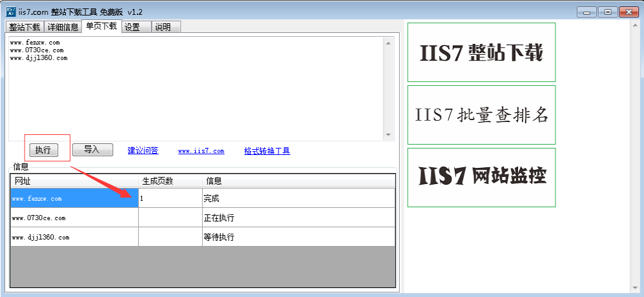Minimize the iis7.com window
This screenshot has height=297, width=644.
click(587, 12)
